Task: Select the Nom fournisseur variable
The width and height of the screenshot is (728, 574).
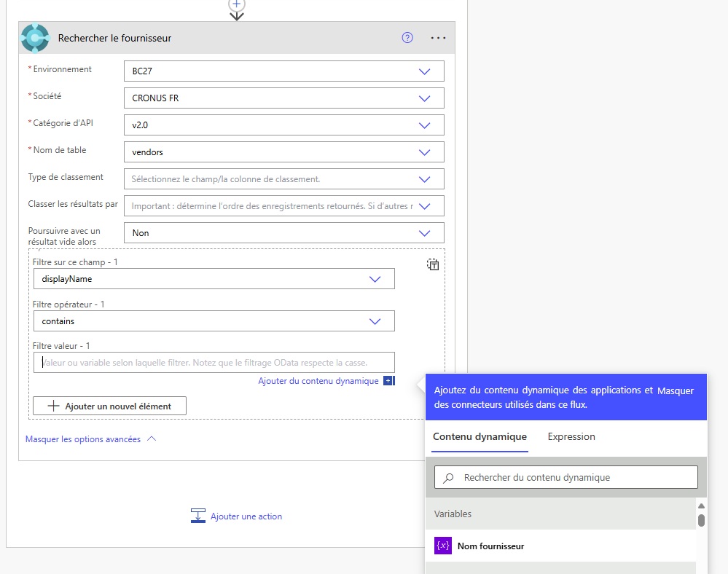Action: click(490, 546)
